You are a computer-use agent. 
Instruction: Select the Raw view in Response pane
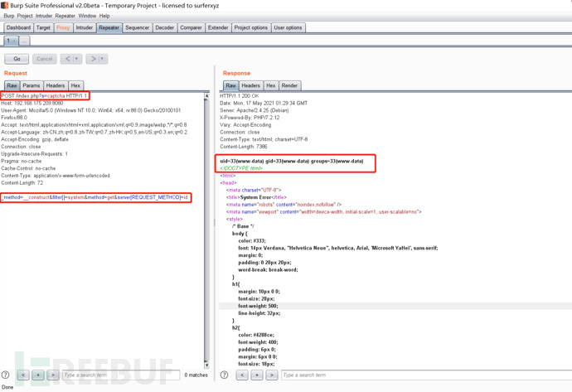coord(231,85)
